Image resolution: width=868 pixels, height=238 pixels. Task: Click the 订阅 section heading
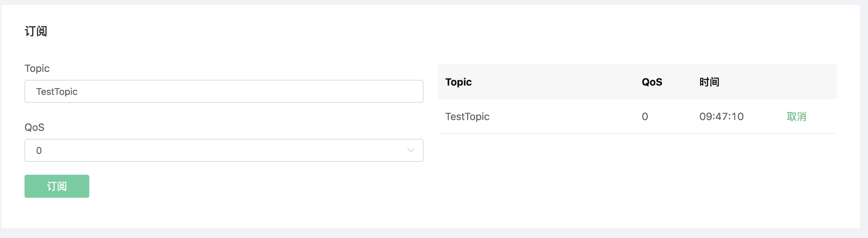point(36,31)
